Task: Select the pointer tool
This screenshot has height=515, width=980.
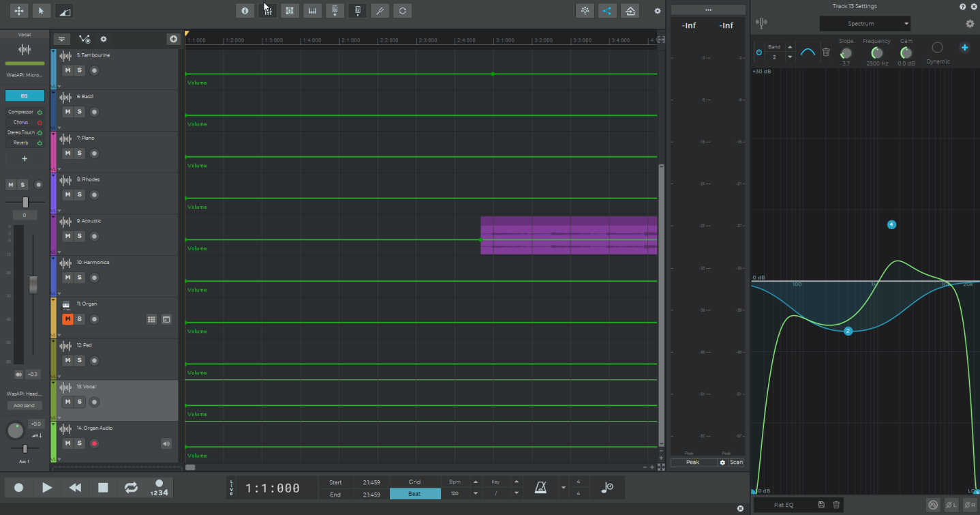Action: [42, 11]
